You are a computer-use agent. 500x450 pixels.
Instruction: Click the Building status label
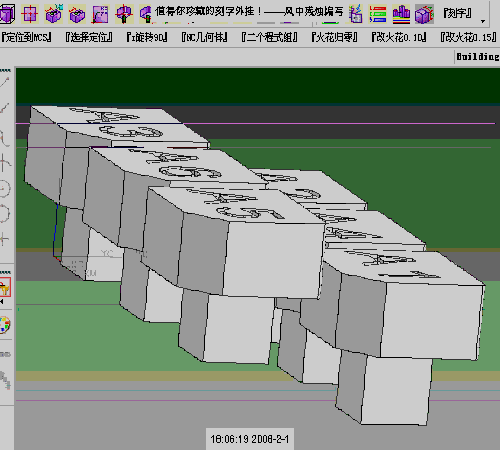(478, 57)
